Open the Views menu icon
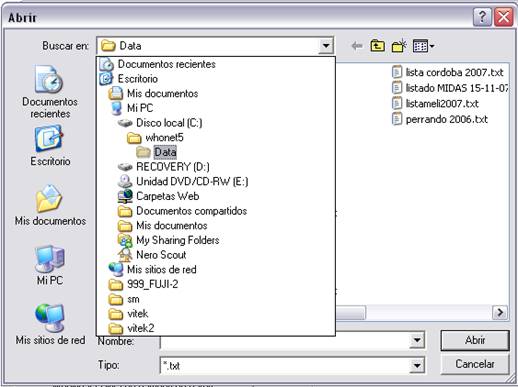 coord(423,46)
